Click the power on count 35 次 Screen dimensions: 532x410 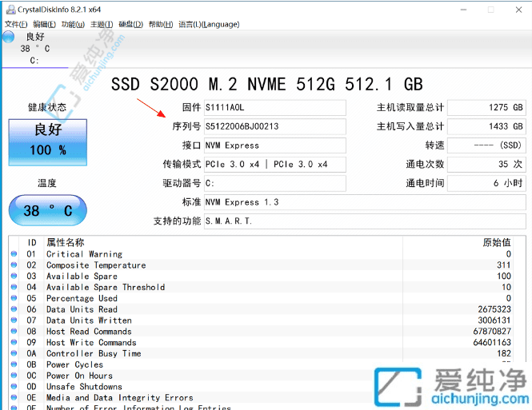[x=486, y=165]
